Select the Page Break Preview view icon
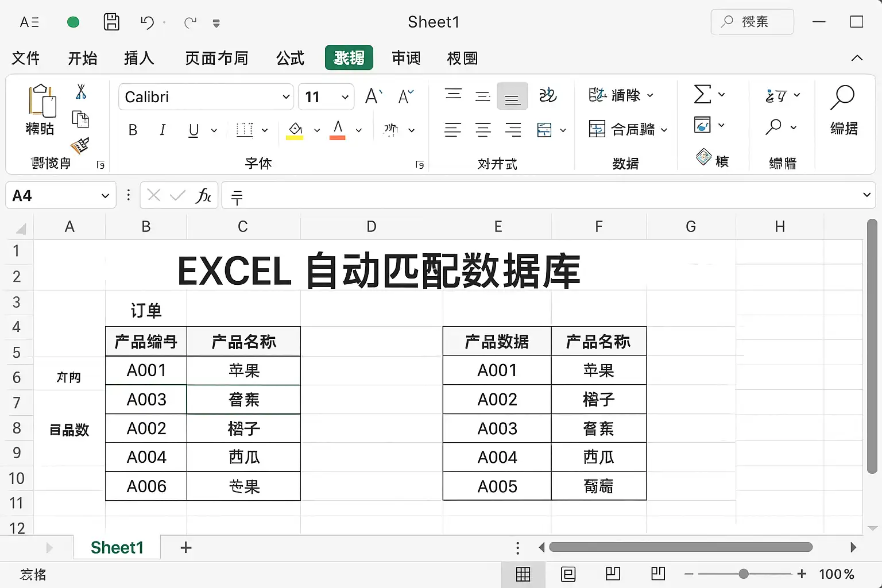882x588 pixels. (x=613, y=574)
